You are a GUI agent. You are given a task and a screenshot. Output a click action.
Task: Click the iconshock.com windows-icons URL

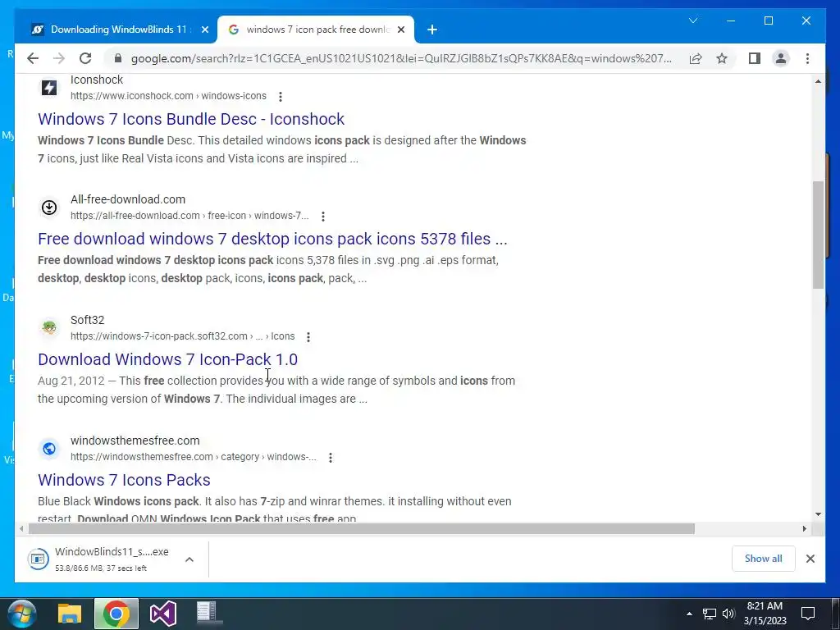[168, 96]
